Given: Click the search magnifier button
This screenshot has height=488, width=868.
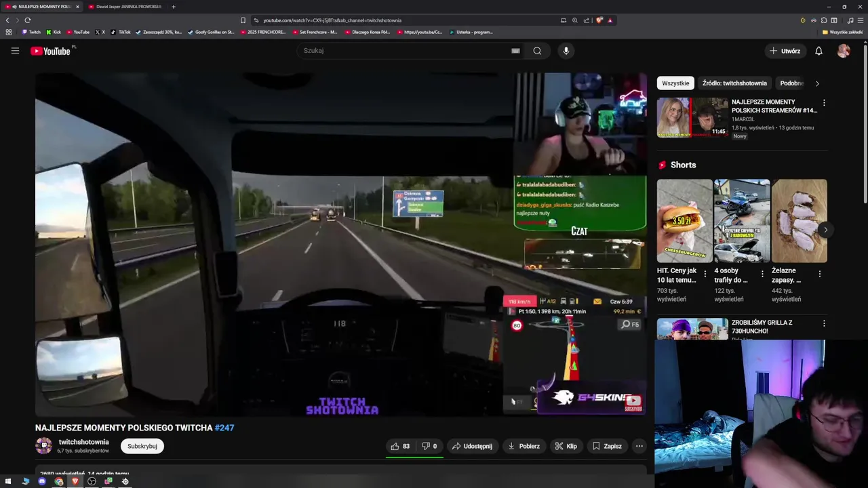Looking at the screenshot, I should (x=537, y=51).
